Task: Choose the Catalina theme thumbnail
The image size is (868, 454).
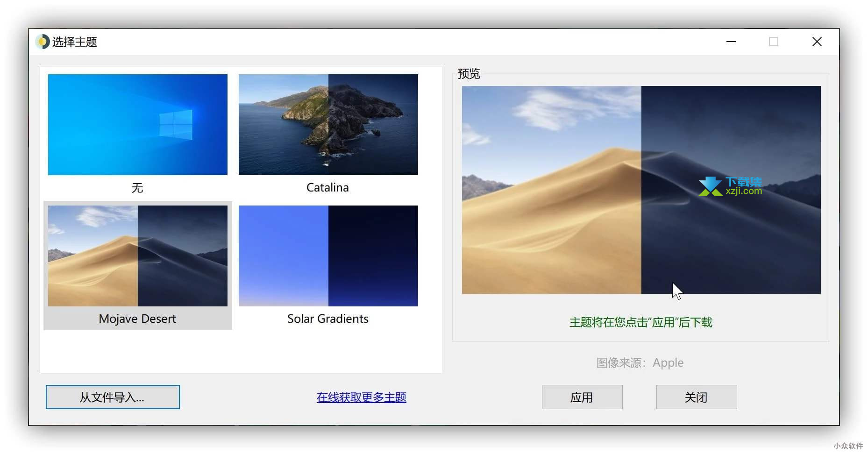Action: [x=328, y=125]
